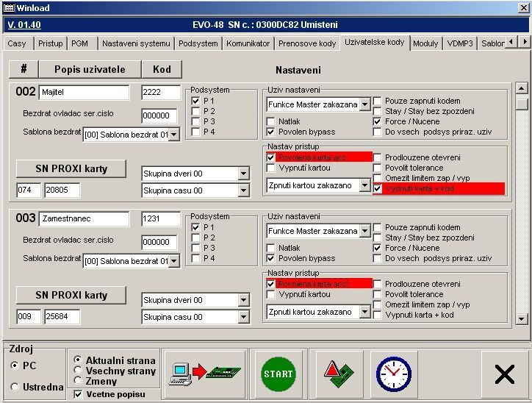Viewport: 532px width, 403px height.
Task: Select the Ustredna source radio button
Action: 15,387
